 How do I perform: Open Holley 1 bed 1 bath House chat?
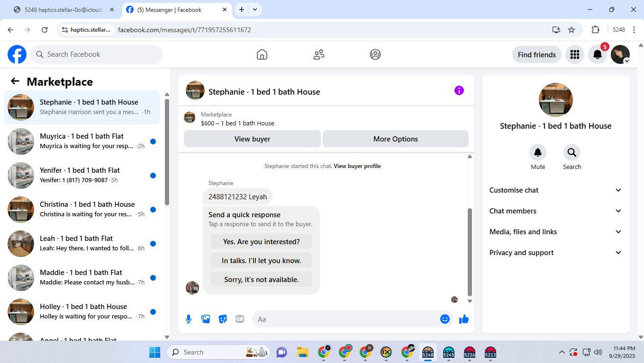[82, 312]
